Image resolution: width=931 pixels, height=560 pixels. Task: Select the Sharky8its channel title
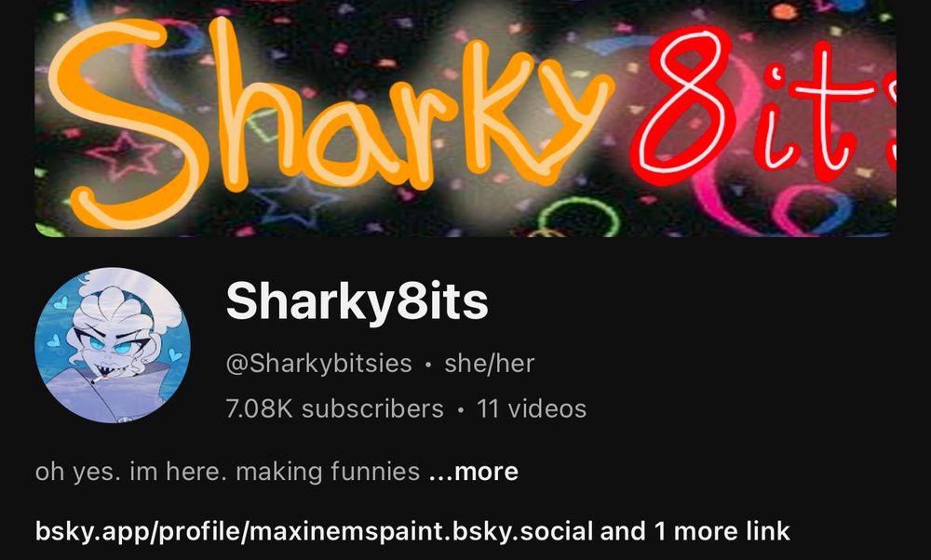357,301
